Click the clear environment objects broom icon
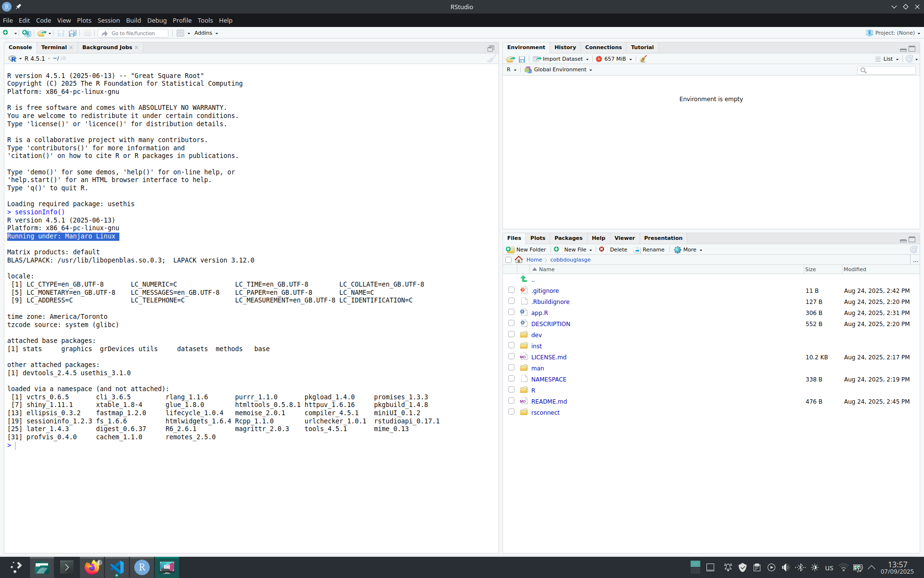This screenshot has width=924, height=578. point(643,59)
